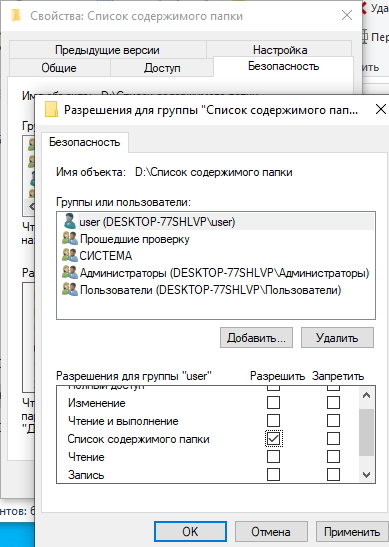Viewport: 389px width, 547px height.
Task: Click the Отмена button
Action: (x=271, y=531)
